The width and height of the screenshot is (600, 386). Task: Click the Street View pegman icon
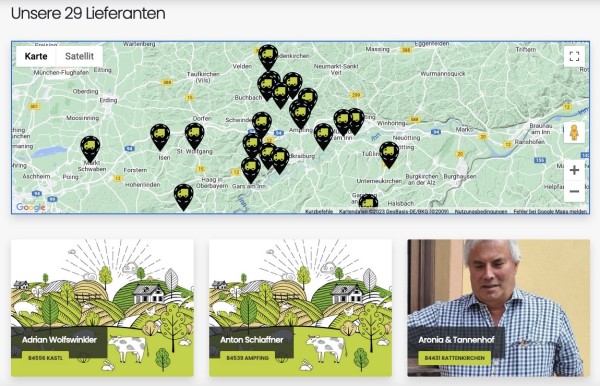574,133
